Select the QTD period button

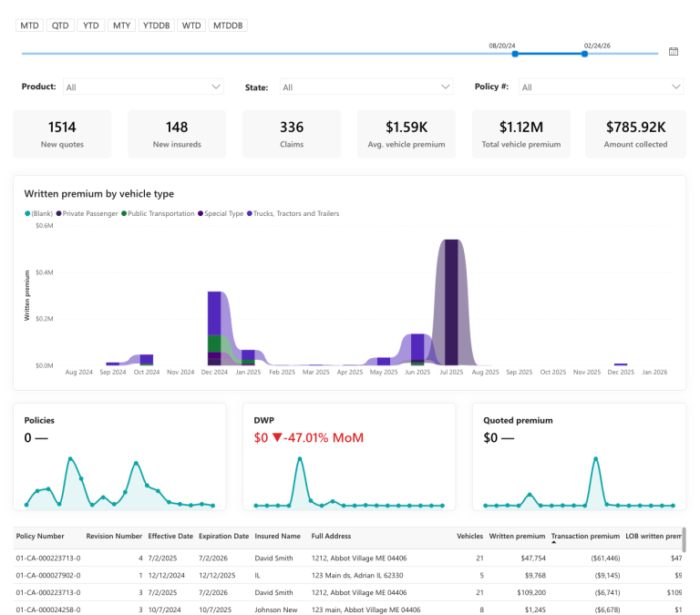(x=60, y=26)
